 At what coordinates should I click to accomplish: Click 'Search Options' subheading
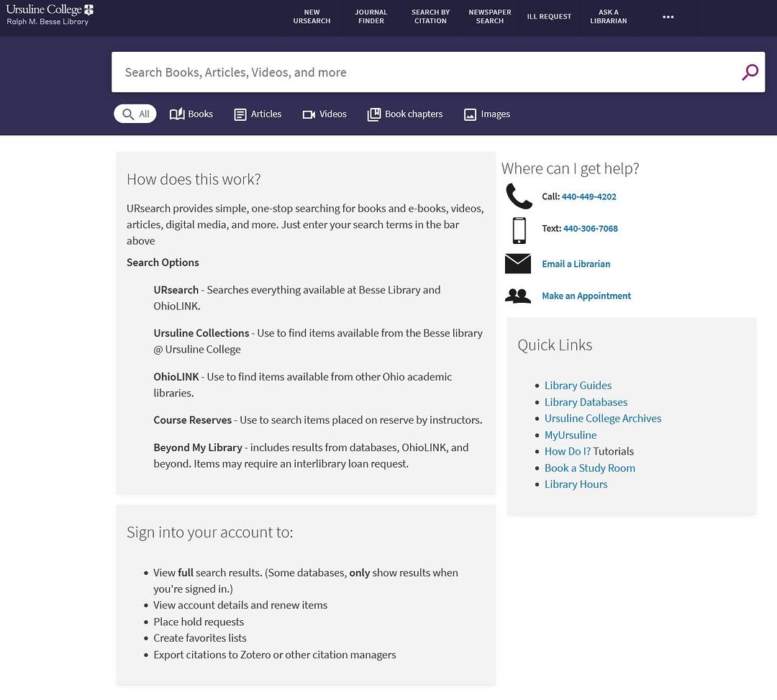click(x=163, y=263)
